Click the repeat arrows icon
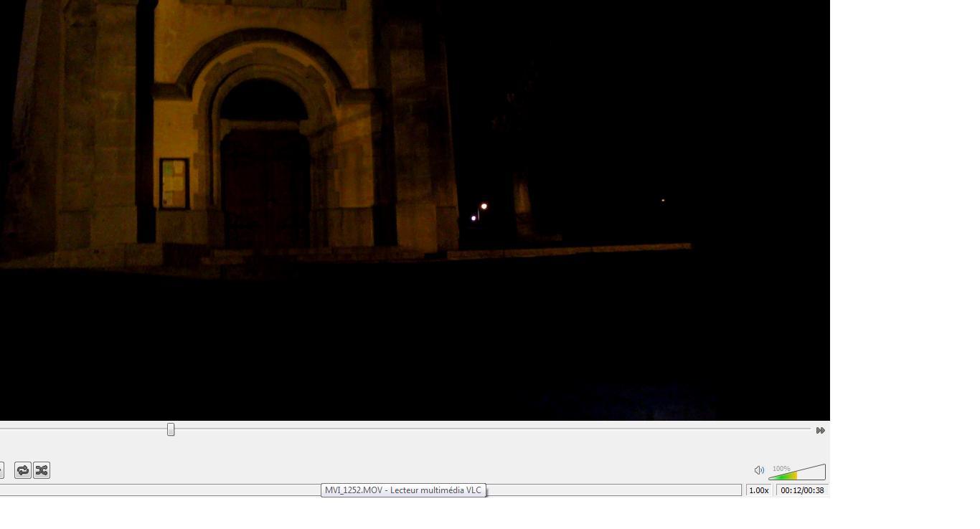The height and width of the screenshot is (529, 980). 23,470
